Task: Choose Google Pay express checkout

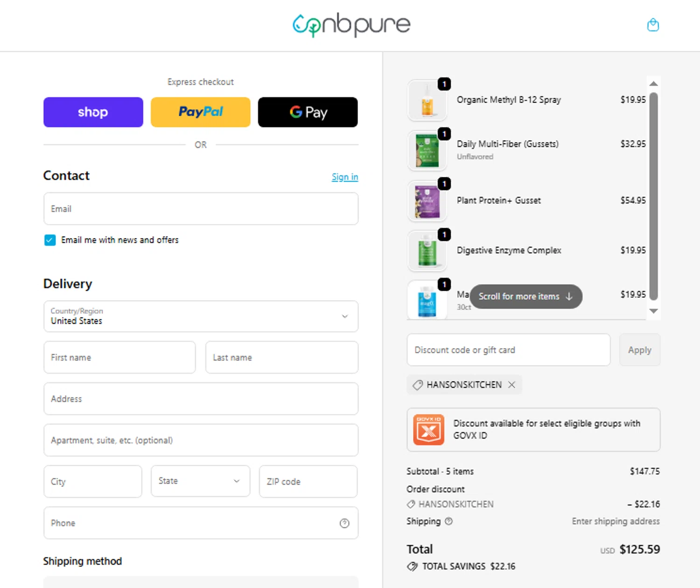Action: [x=308, y=112]
